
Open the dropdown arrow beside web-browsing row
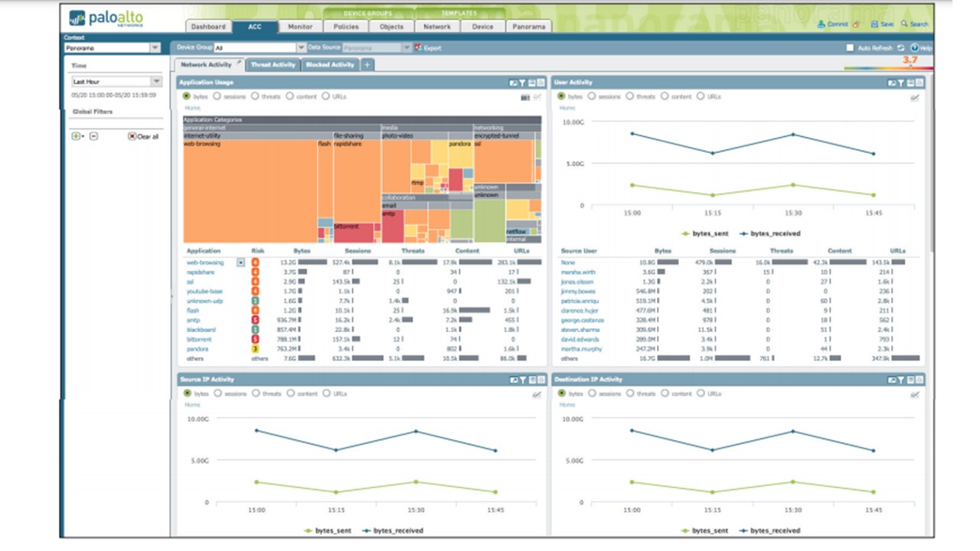click(x=241, y=262)
